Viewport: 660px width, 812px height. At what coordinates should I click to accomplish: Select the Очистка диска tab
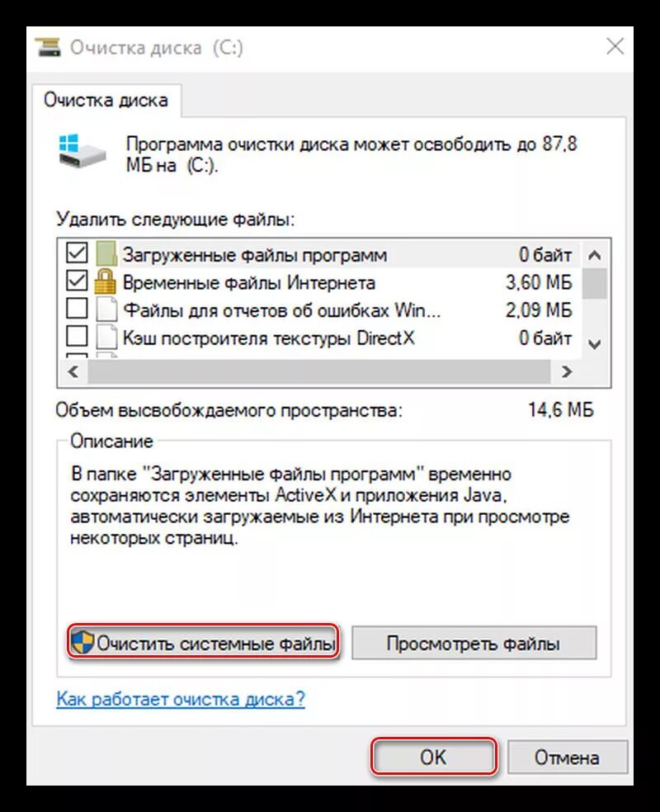(x=106, y=101)
